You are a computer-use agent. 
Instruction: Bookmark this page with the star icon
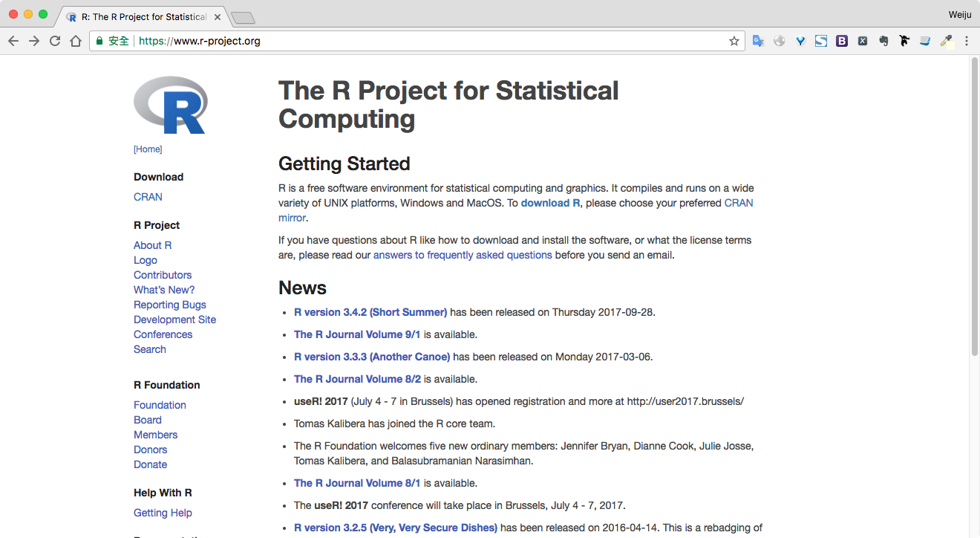[734, 41]
